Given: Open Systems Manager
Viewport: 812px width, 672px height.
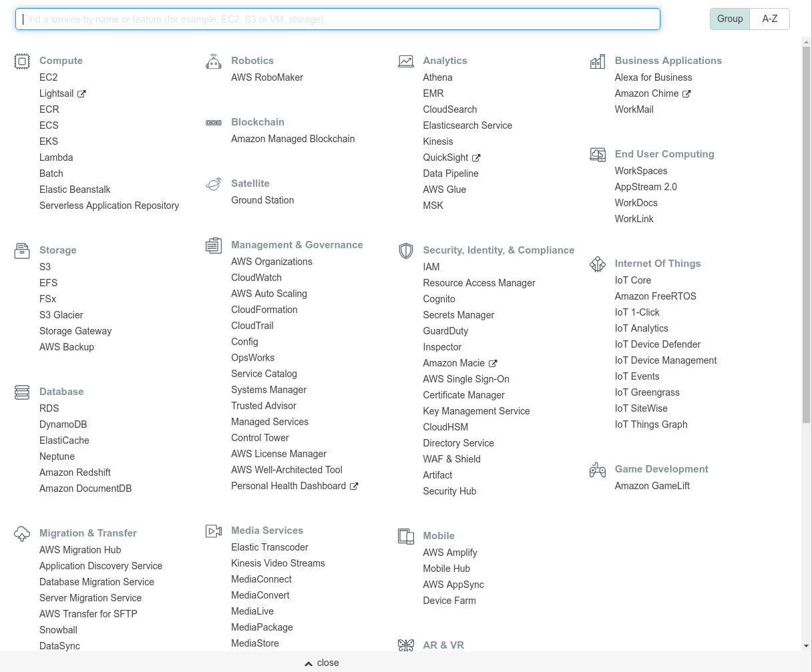Looking at the screenshot, I should [x=269, y=390].
